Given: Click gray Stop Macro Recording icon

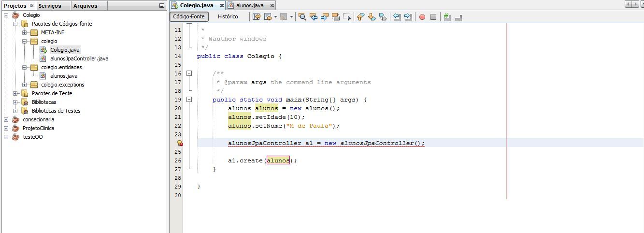Looking at the screenshot, I should 433,17.
